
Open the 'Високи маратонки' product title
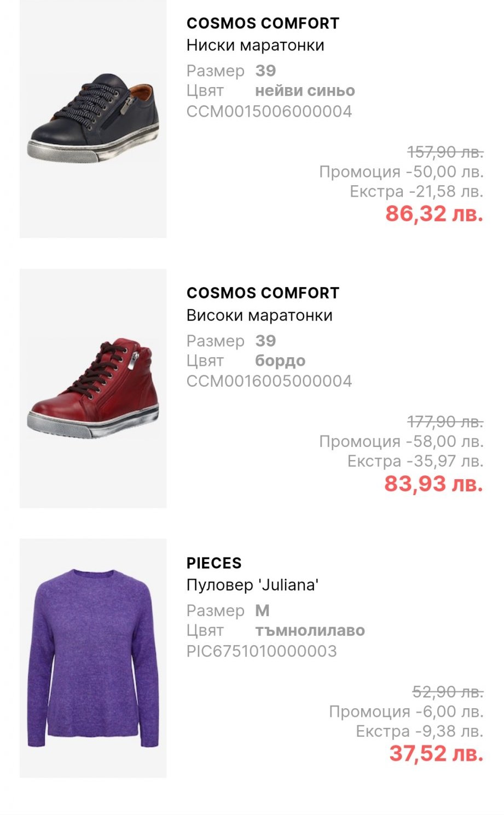click(x=259, y=315)
